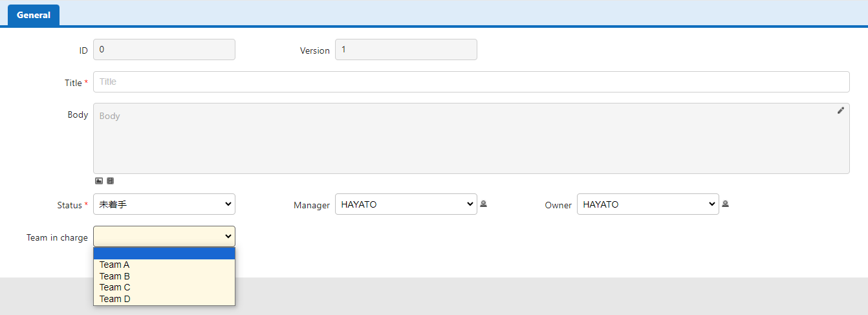Open the General tab
The image size is (868, 315).
[34, 15]
